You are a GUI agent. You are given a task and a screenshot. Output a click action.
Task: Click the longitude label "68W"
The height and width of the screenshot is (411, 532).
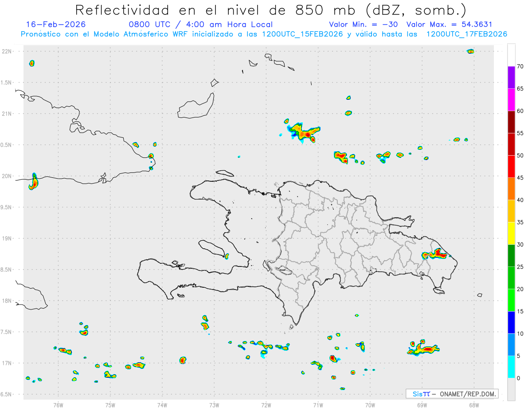pyautogui.click(x=474, y=404)
